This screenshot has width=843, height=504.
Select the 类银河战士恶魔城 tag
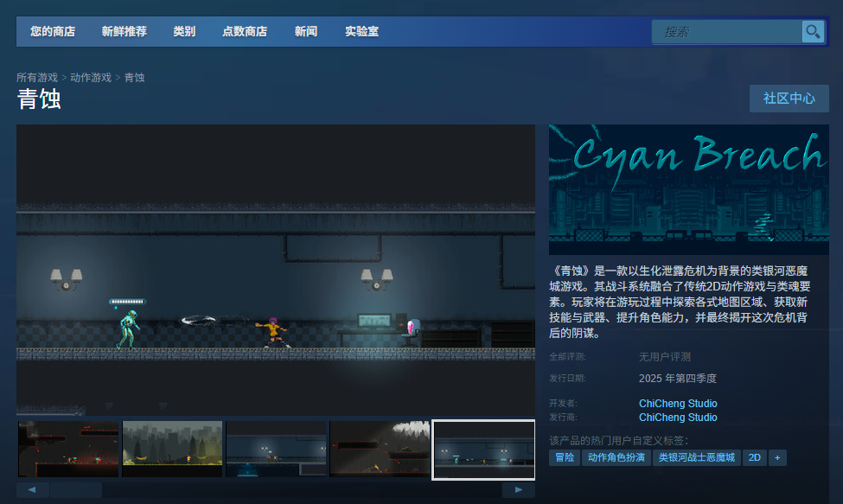pos(697,458)
